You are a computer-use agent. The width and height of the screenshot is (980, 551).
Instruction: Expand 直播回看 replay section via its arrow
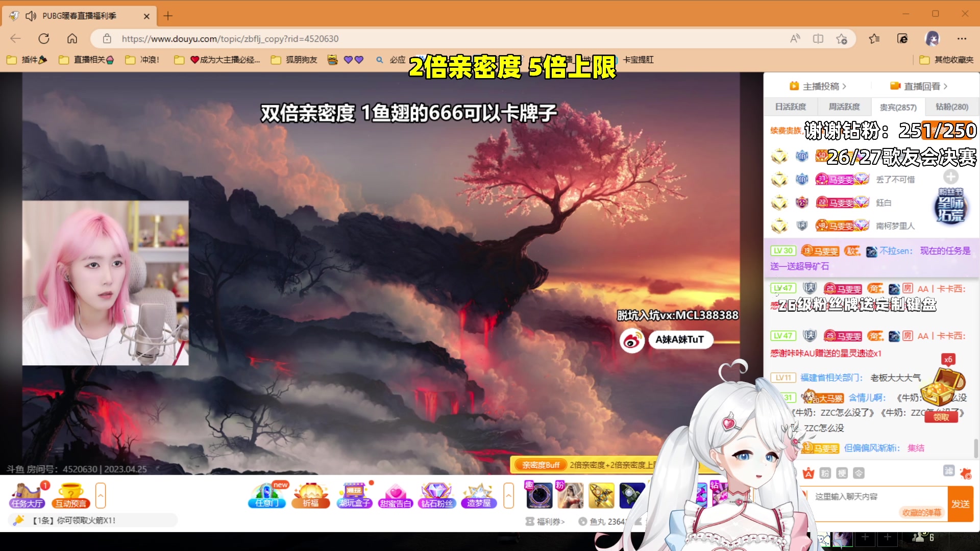click(x=944, y=86)
